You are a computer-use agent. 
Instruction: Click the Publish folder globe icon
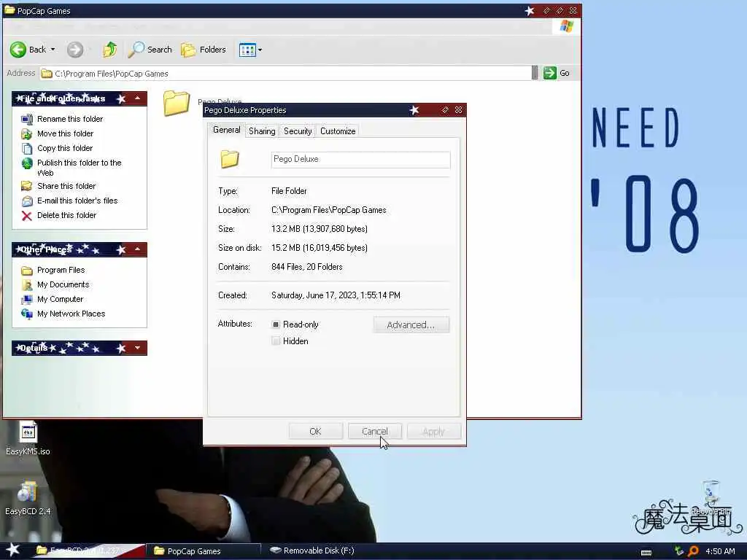(27, 163)
